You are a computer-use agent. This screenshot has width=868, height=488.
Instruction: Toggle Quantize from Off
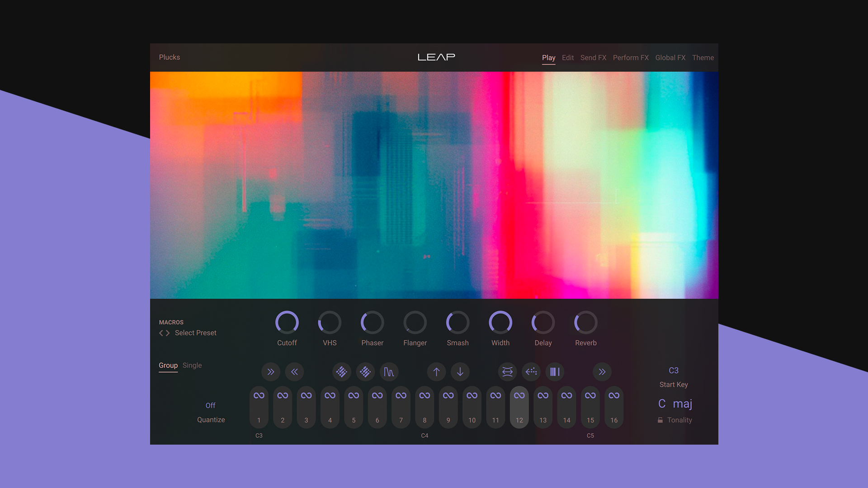point(211,405)
